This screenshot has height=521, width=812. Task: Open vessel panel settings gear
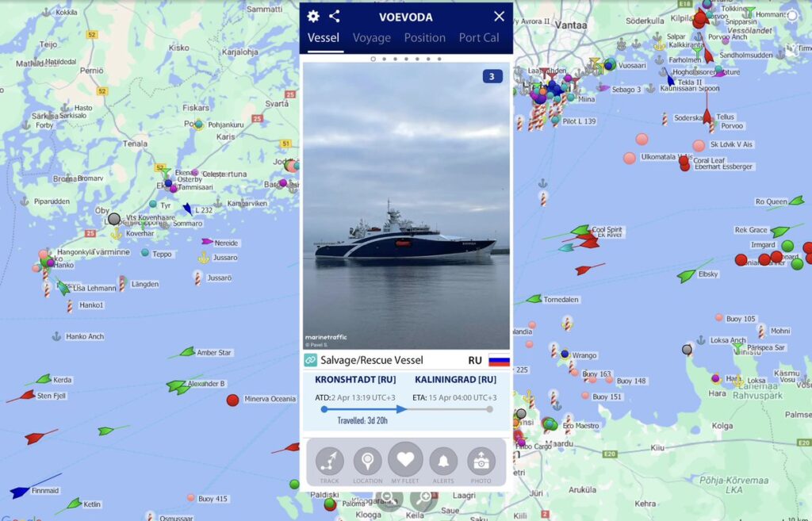(313, 16)
